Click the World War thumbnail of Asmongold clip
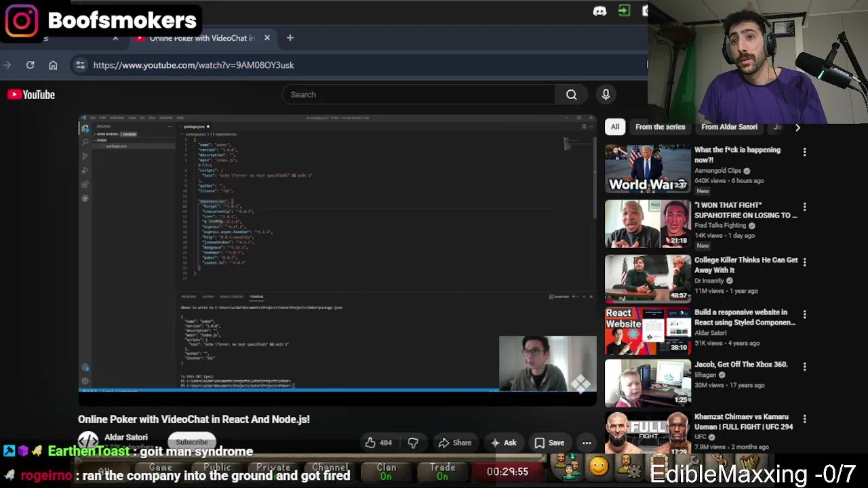The image size is (868, 488). (x=648, y=169)
